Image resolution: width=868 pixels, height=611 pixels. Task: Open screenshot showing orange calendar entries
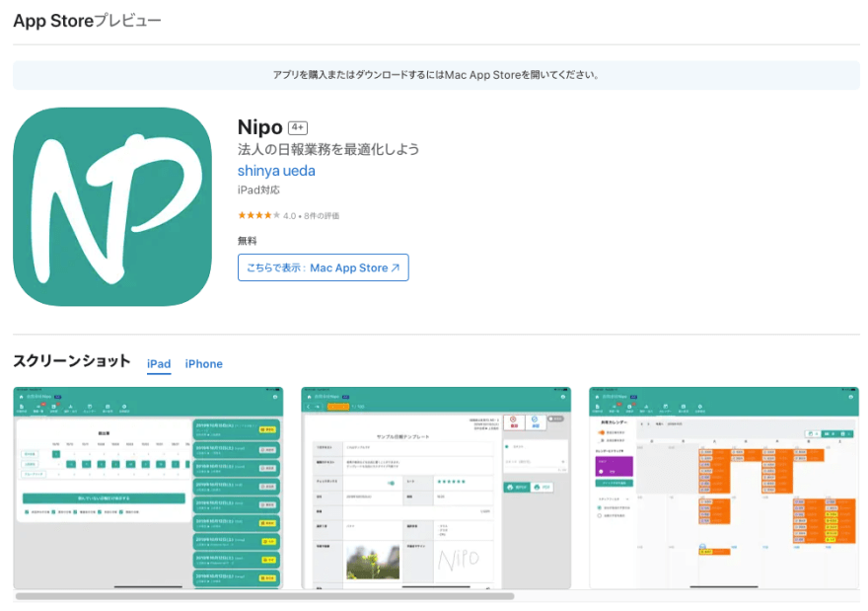coord(724,488)
